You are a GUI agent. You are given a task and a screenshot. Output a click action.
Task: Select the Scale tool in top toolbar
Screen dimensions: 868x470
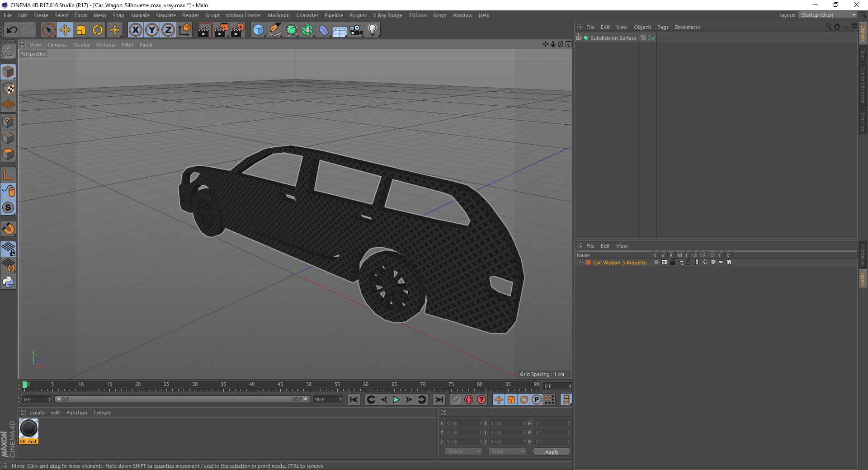(81, 30)
